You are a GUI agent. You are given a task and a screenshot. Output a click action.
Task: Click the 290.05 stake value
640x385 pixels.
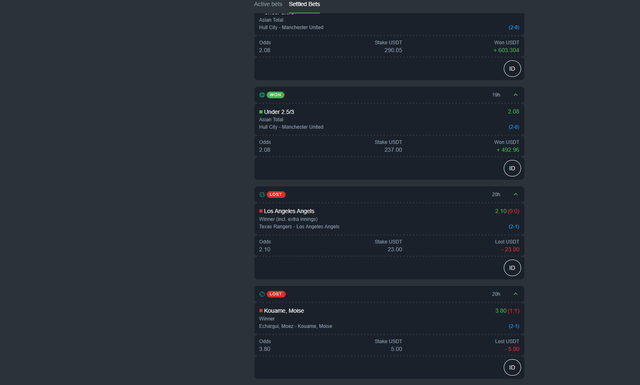(x=393, y=50)
